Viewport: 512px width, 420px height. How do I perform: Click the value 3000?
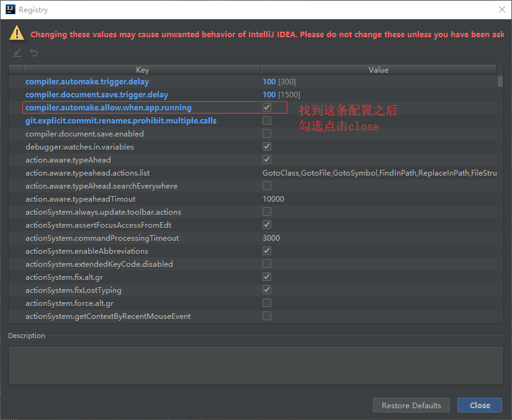point(271,238)
